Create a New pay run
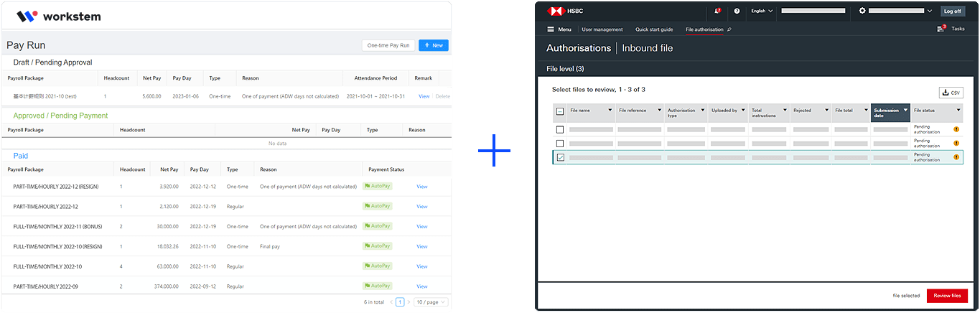 [x=434, y=45]
